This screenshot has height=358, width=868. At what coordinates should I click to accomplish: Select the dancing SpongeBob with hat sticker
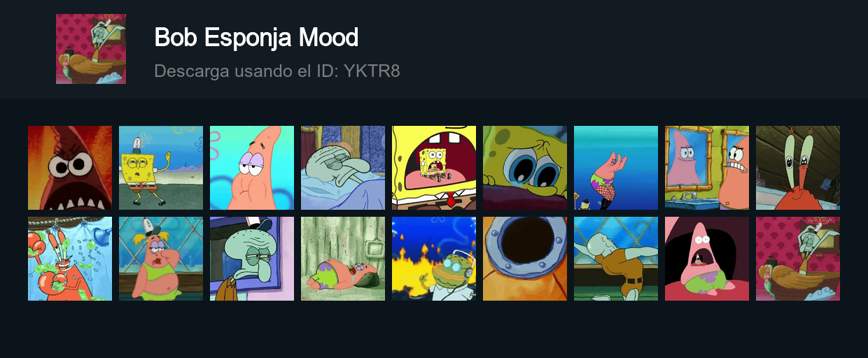pyautogui.click(x=161, y=168)
